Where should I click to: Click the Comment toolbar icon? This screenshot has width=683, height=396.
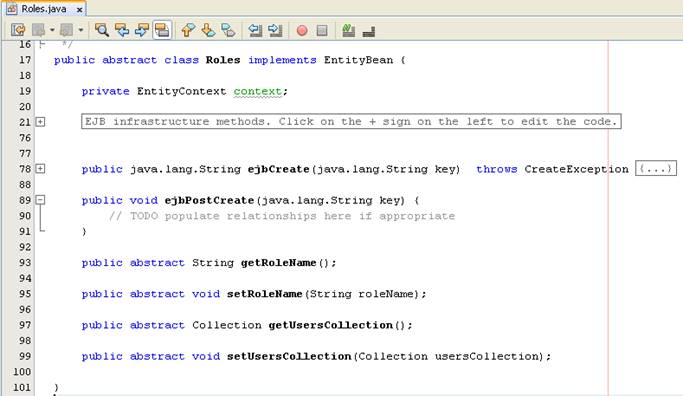[348, 30]
